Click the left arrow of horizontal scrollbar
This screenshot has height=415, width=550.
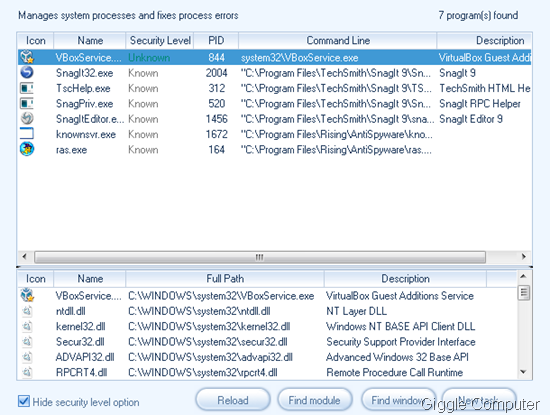[24, 256]
